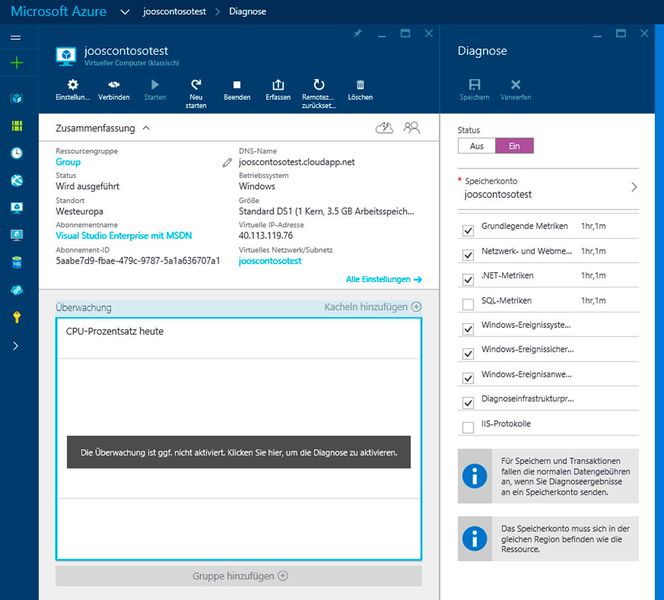Click the Erfassen capture icon
The width and height of the screenshot is (664, 600).
(x=278, y=85)
